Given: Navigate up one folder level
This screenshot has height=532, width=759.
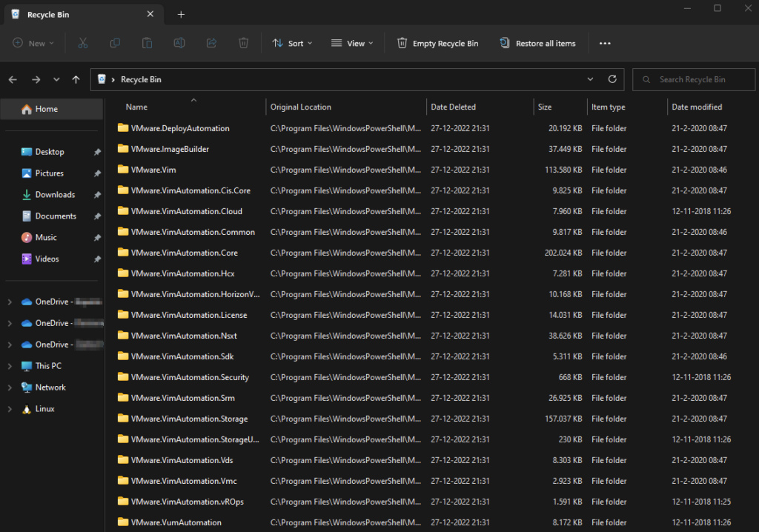Looking at the screenshot, I should (75, 79).
